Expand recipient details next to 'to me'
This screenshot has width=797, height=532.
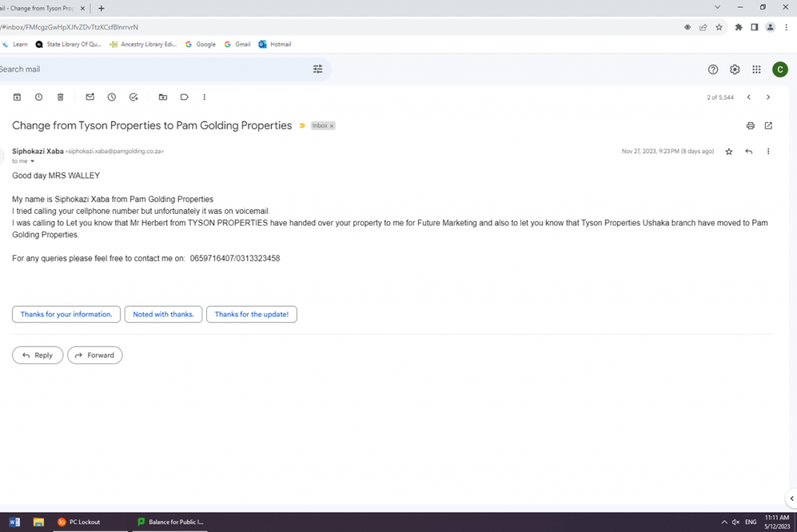[x=32, y=161]
